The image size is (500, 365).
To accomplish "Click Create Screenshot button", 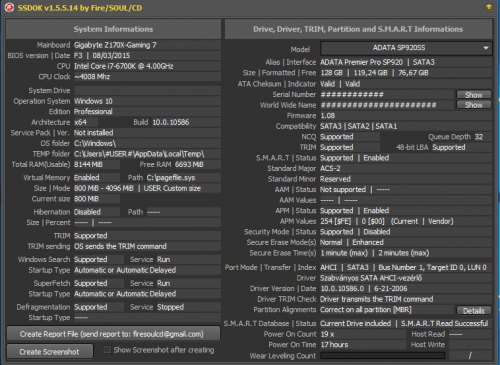I will tap(49, 352).
